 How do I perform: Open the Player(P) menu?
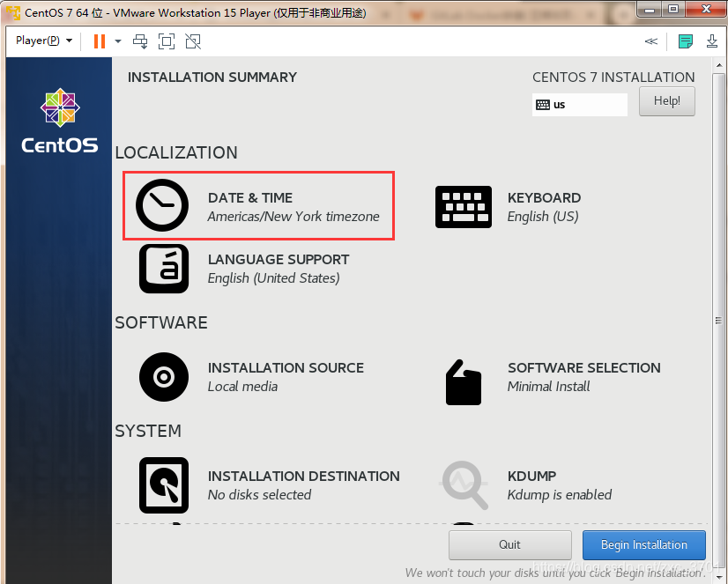44,41
